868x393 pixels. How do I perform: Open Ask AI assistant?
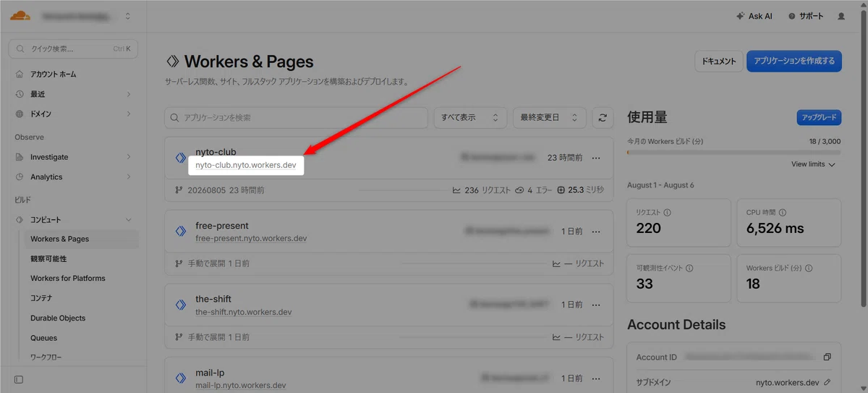coord(753,16)
